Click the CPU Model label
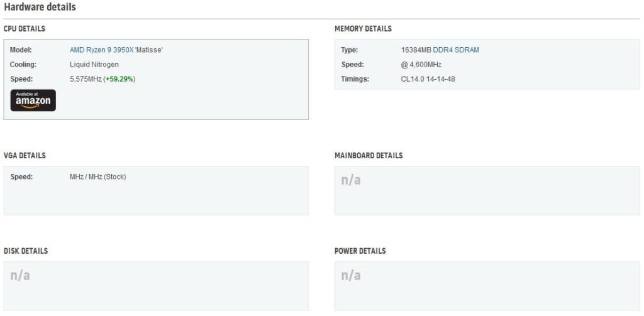This screenshot has width=644, height=316. point(21,50)
